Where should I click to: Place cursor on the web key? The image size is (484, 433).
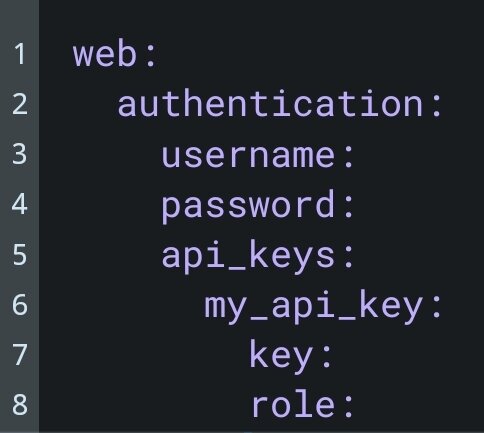click(105, 54)
